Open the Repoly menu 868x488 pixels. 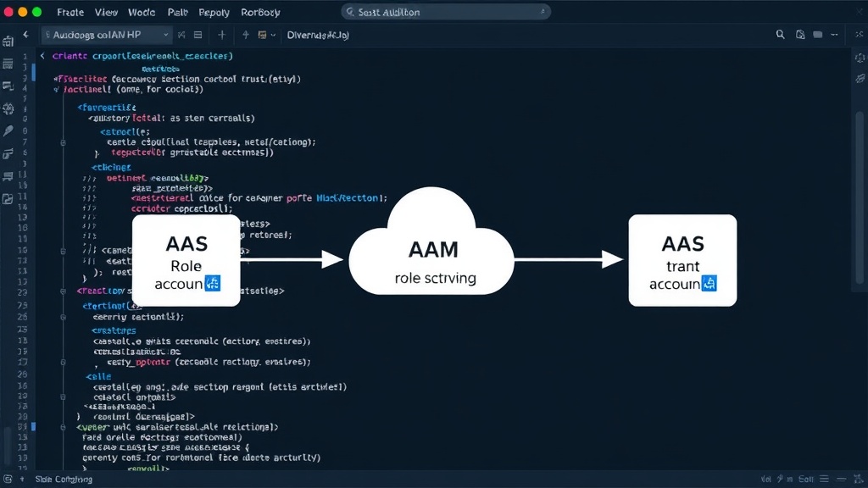[x=214, y=12]
